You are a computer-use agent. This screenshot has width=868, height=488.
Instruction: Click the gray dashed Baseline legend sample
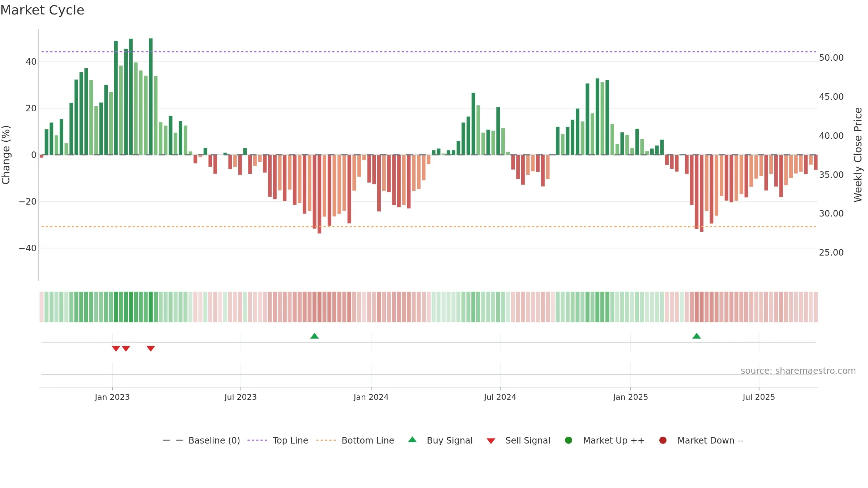coord(173,440)
